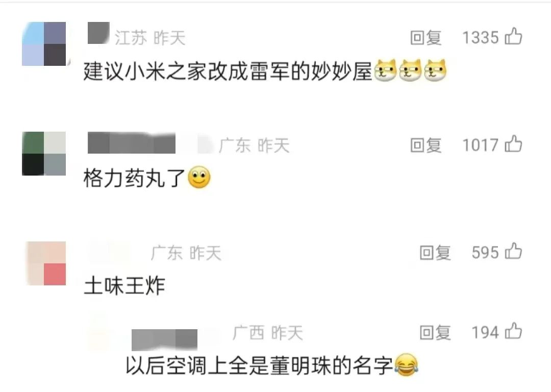Open the blue-purple avatar of Jiangsu commenter
The image size is (551, 392).
click(44, 44)
